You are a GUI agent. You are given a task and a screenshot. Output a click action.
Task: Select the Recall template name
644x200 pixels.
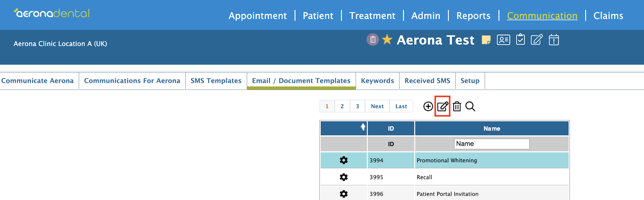coord(424,177)
